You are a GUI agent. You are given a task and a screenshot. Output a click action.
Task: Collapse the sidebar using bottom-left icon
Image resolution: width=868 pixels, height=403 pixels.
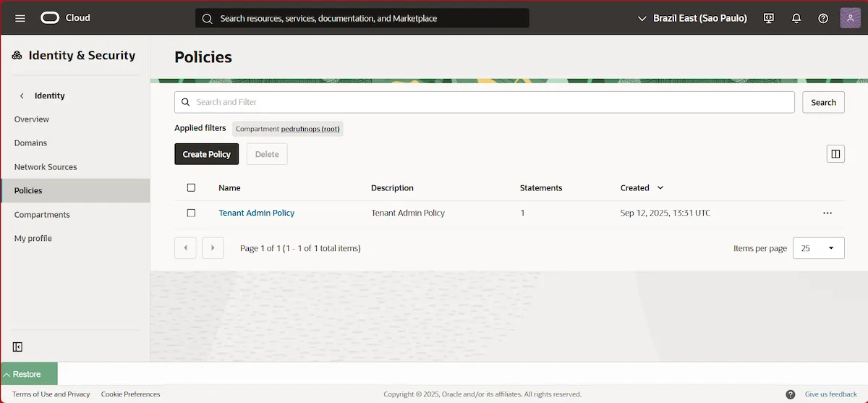coord(18,347)
